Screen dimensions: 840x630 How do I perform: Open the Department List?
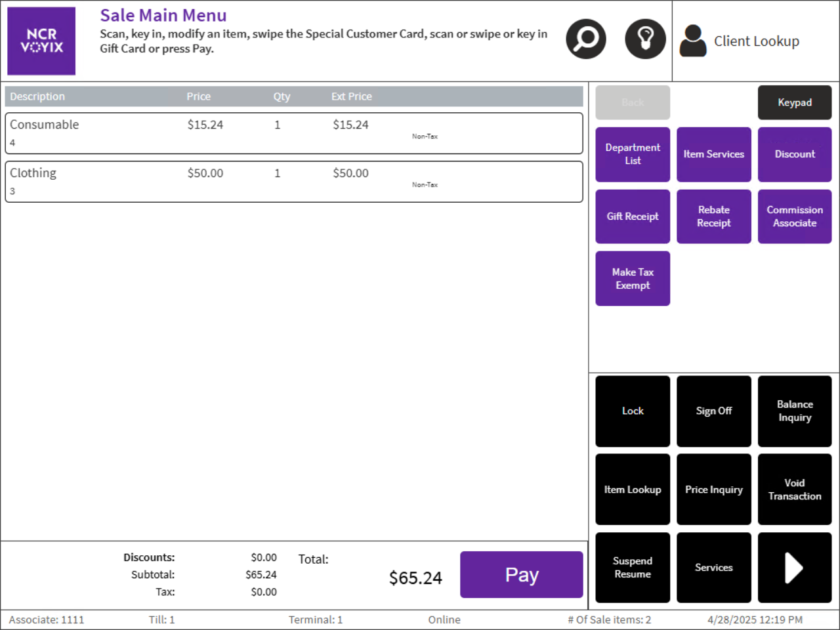[x=633, y=154]
